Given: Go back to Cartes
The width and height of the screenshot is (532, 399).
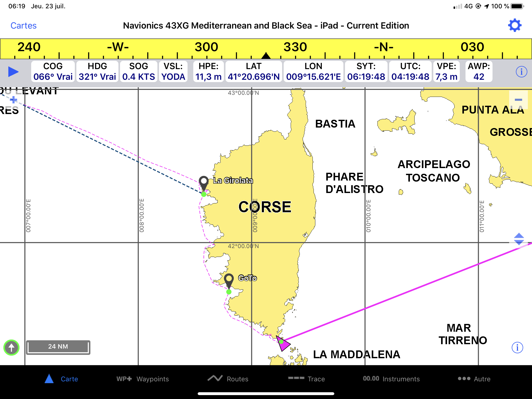Looking at the screenshot, I should 23,25.
